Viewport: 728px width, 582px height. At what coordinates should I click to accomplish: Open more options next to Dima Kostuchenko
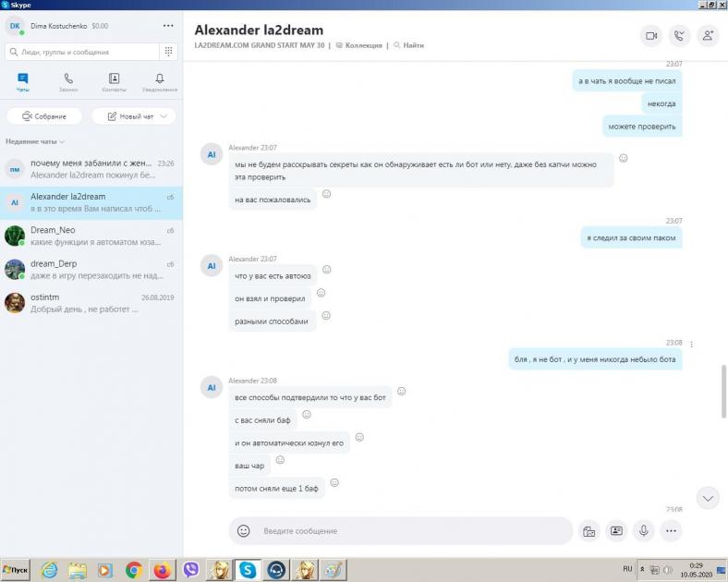pyautogui.click(x=167, y=26)
